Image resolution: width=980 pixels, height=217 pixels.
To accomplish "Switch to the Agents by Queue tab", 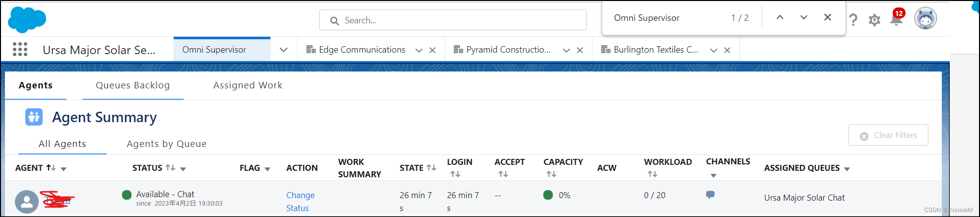I will point(167,144).
